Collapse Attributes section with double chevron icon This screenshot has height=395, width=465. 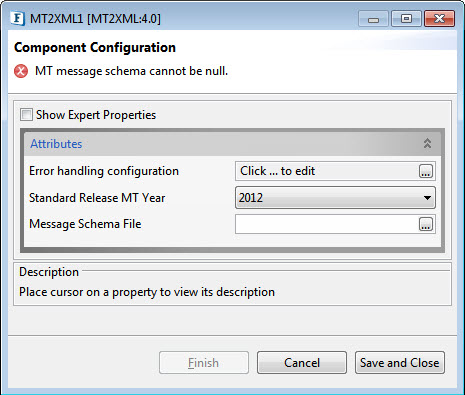(427, 144)
